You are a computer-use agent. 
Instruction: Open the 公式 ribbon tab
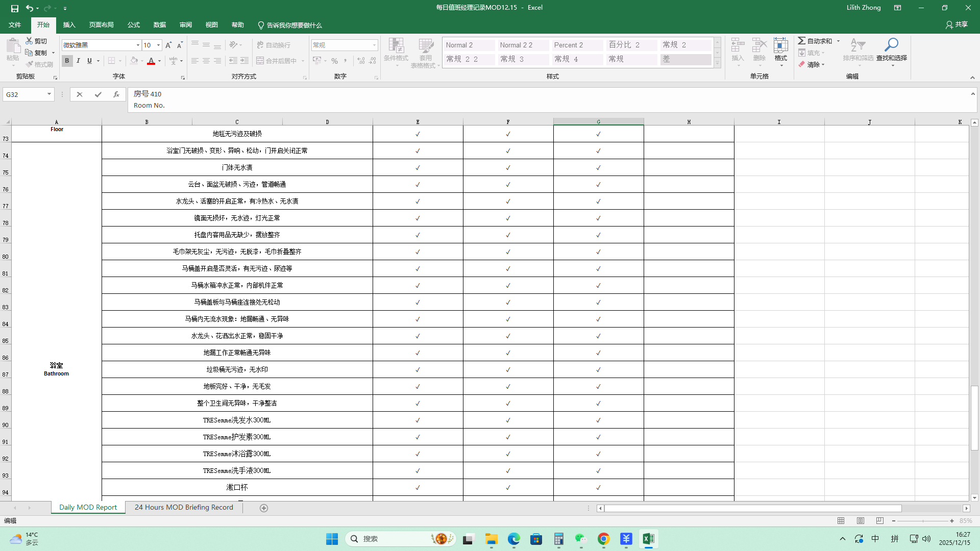coord(134,25)
